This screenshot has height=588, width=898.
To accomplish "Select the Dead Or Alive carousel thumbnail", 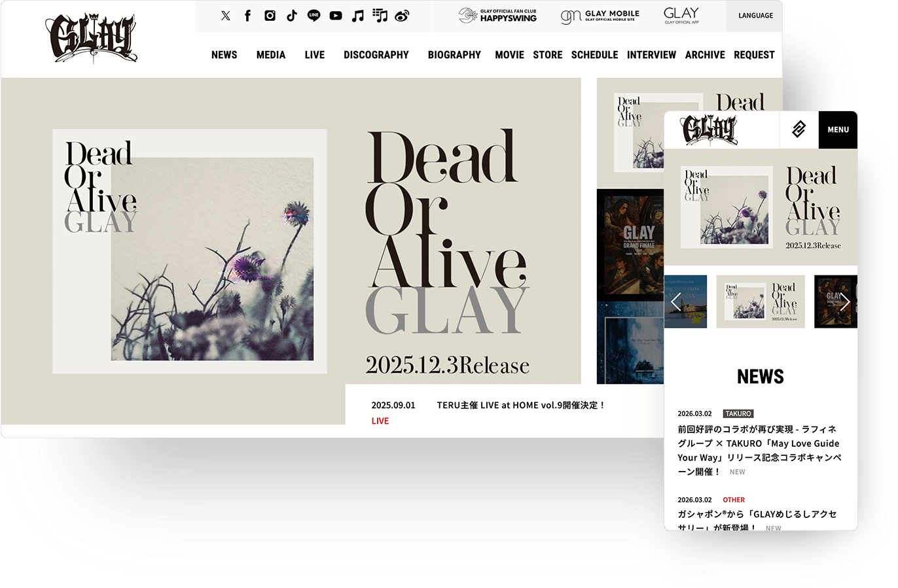I will [761, 302].
